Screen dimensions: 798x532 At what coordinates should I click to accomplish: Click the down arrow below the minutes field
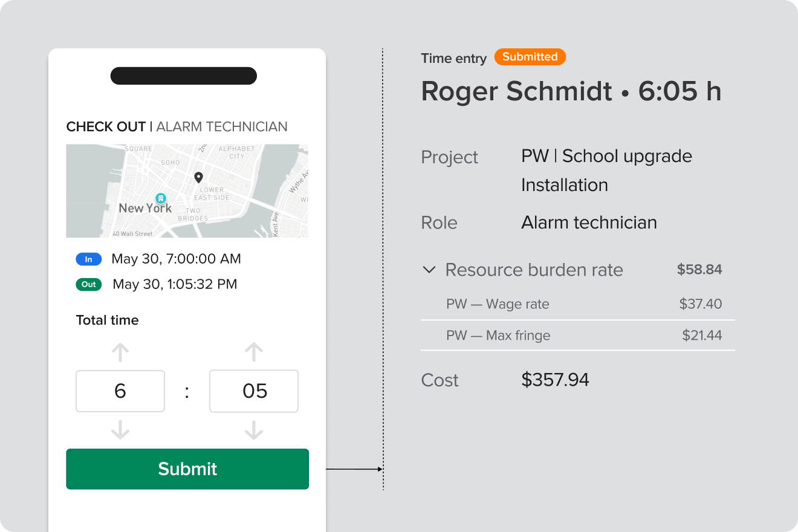coord(253,432)
